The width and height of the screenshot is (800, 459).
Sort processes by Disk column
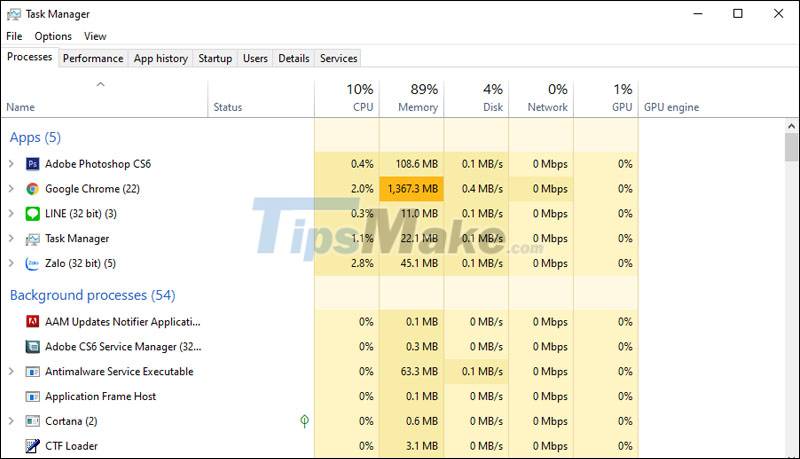coord(477,99)
